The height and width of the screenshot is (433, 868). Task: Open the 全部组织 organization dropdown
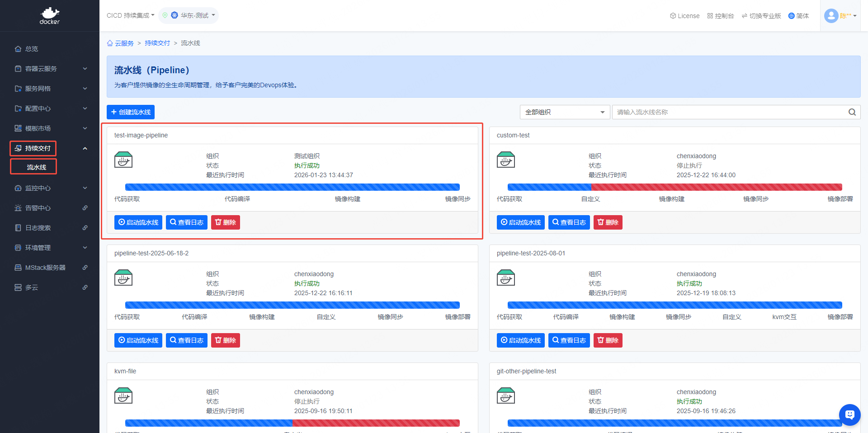click(x=565, y=112)
